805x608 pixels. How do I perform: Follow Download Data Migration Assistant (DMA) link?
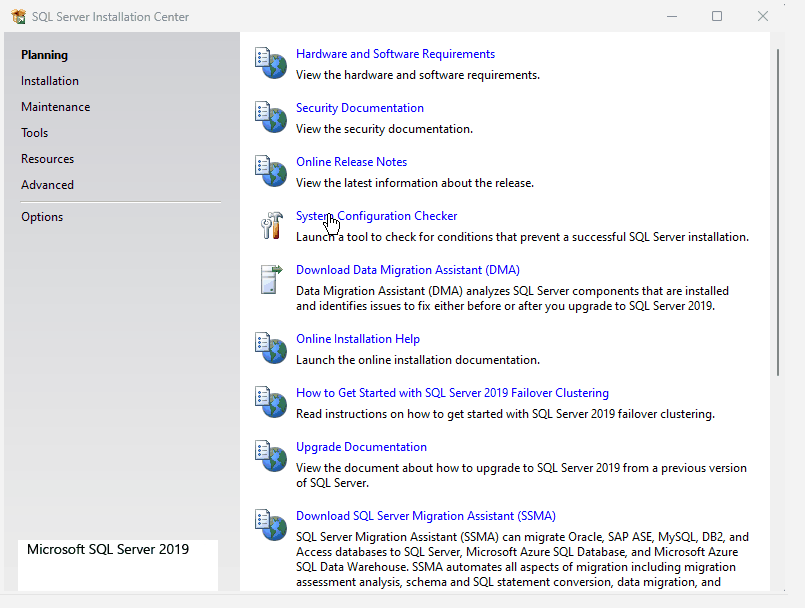tap(408, 270)
